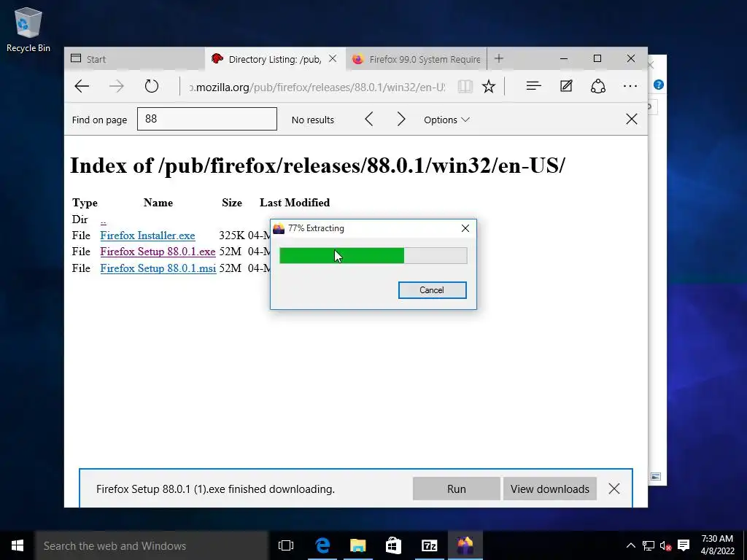Expand the Find Options dropdown
The height and width of the screenshot is (560, 747).
[446, 120]
